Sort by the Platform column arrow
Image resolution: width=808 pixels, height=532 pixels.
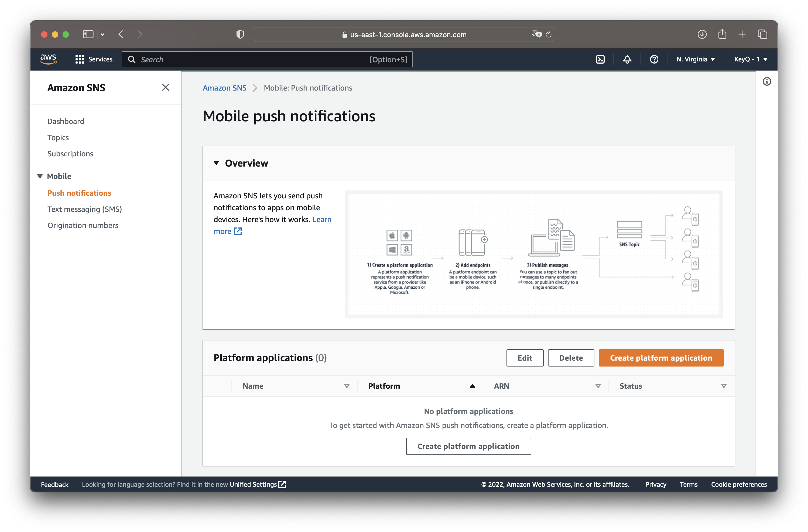[472, 386]
